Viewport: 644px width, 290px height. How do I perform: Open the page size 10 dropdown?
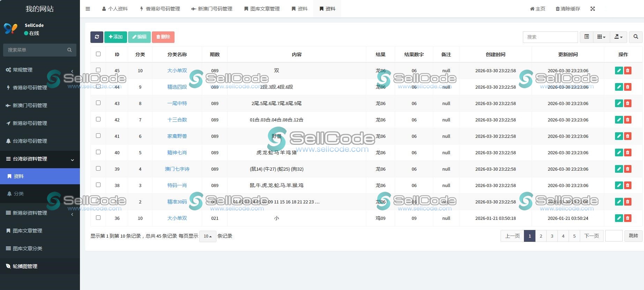208,236
